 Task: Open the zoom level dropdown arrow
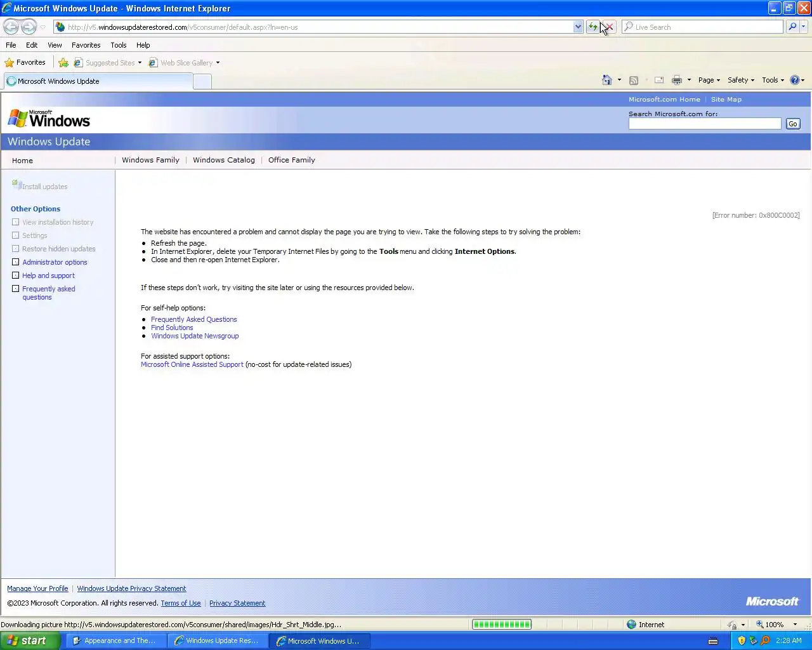(795, 625)
